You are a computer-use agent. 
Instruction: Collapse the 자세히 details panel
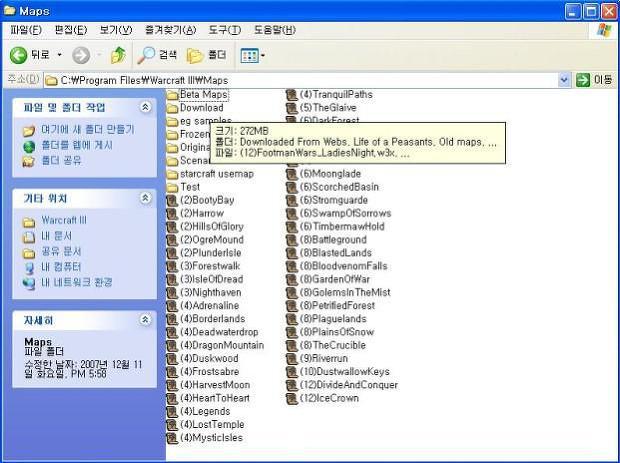coord(145,320)
